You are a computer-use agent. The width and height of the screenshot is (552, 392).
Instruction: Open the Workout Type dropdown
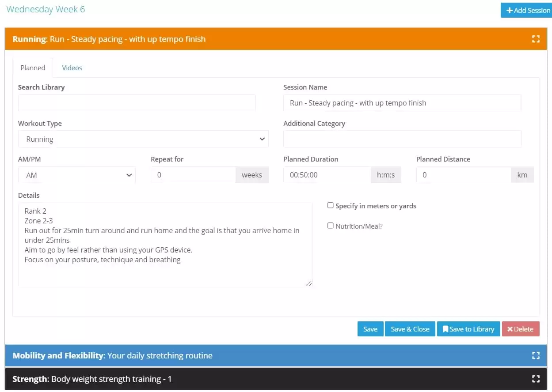tap(143, 139)
